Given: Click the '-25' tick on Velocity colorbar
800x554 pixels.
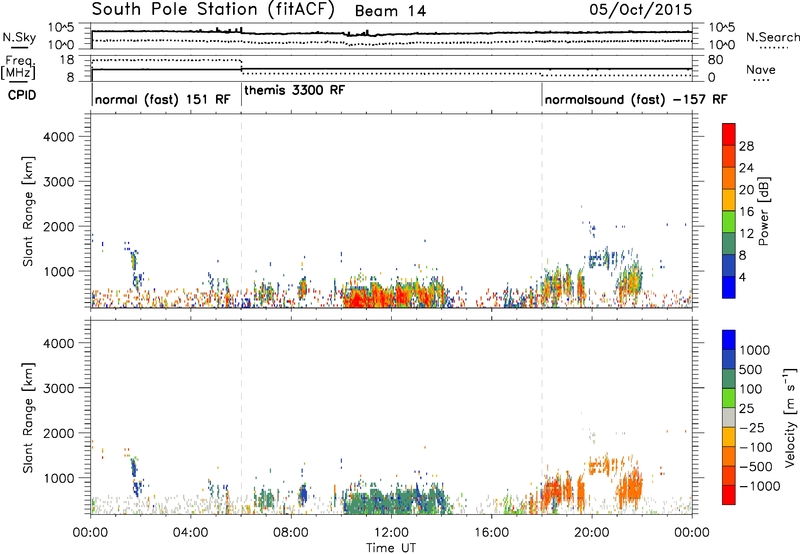Looking at the screenshot, I should tap(752, 427).
